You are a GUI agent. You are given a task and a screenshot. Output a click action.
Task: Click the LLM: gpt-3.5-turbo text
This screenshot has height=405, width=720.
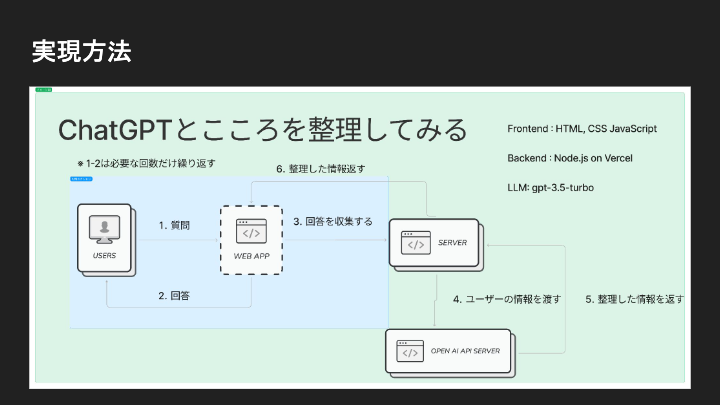[x=550, y=188]
